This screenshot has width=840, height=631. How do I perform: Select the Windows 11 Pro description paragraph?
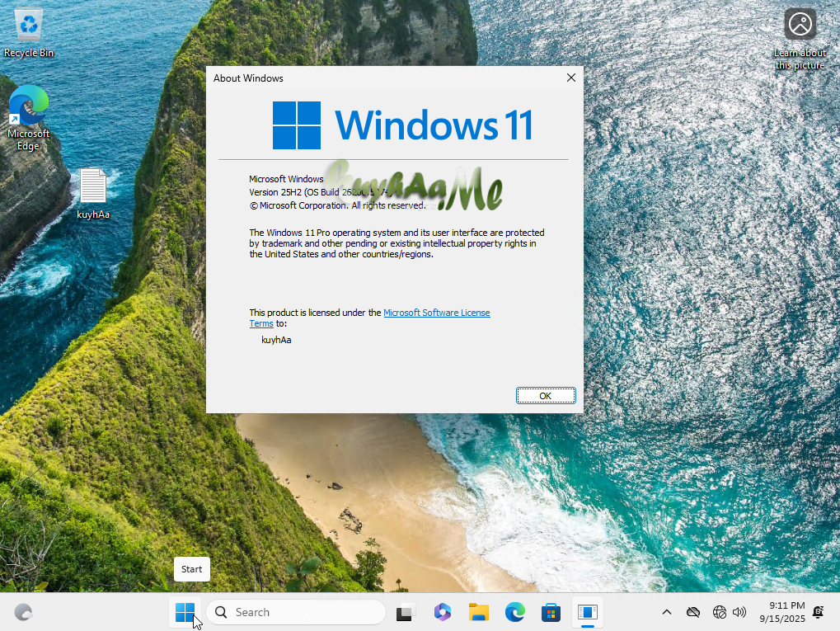(397, 243)
